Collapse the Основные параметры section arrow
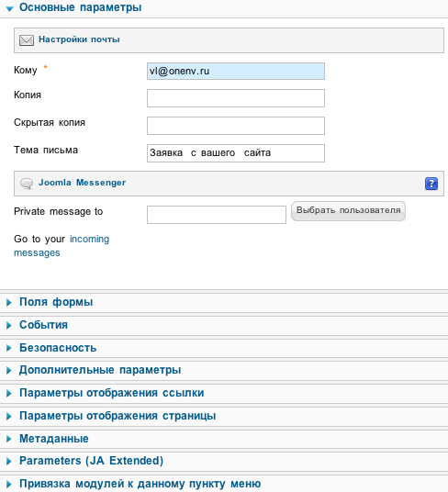Screen dimensions: 448x492 (10, 9)
